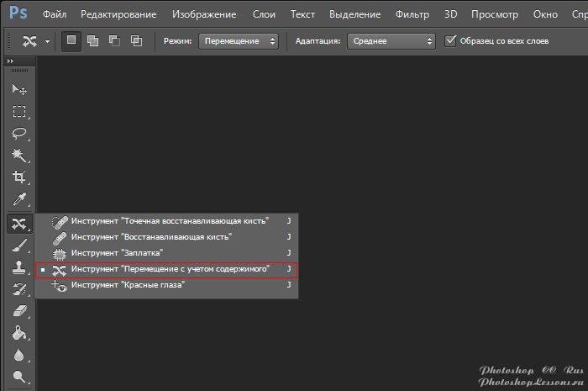This screenshot has height=391, width=588.
Task: Enable 'New selection' mode button
Action: (72, 41)
